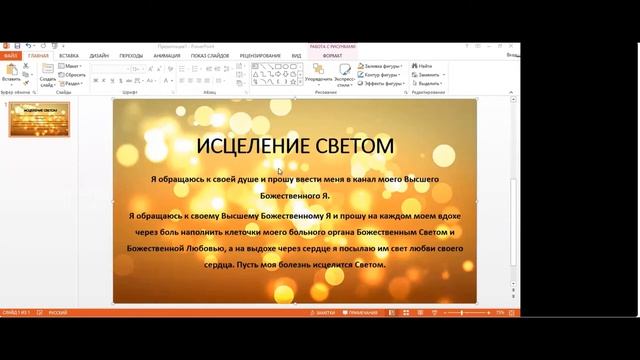
Task: Expand the shapes gallery More arrow
Action: point(301,82)
